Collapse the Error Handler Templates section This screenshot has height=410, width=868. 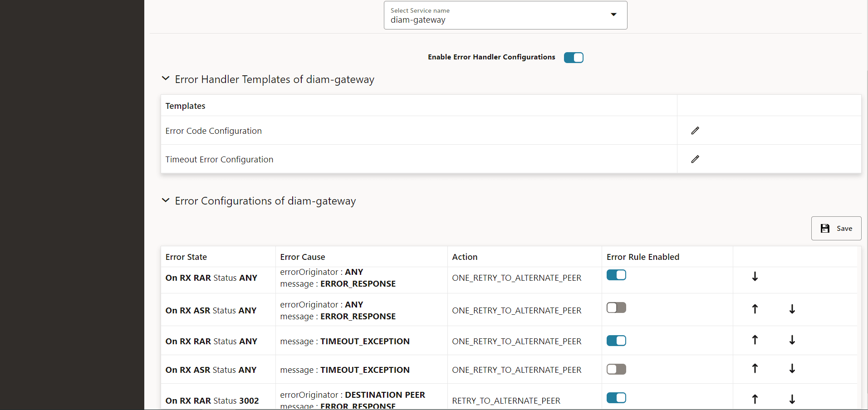[x=166, y=78]
